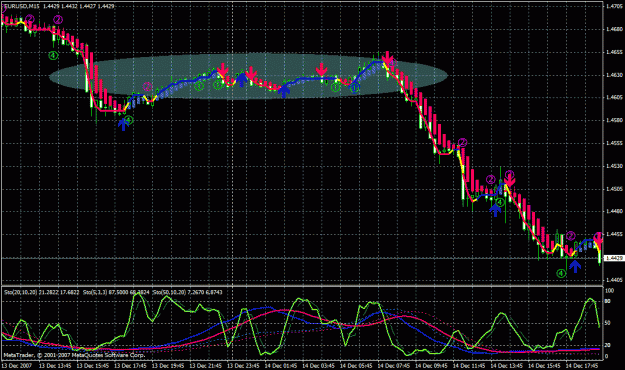625x370 pixels.
Task: Click the 1.4530 price axis label
Action: pos(614,166)
